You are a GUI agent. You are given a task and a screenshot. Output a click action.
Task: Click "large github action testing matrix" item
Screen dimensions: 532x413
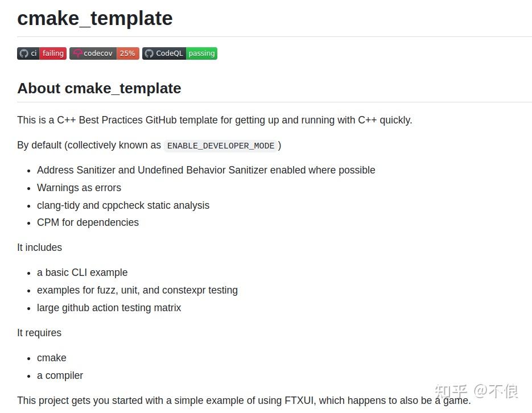click(109, 308)
